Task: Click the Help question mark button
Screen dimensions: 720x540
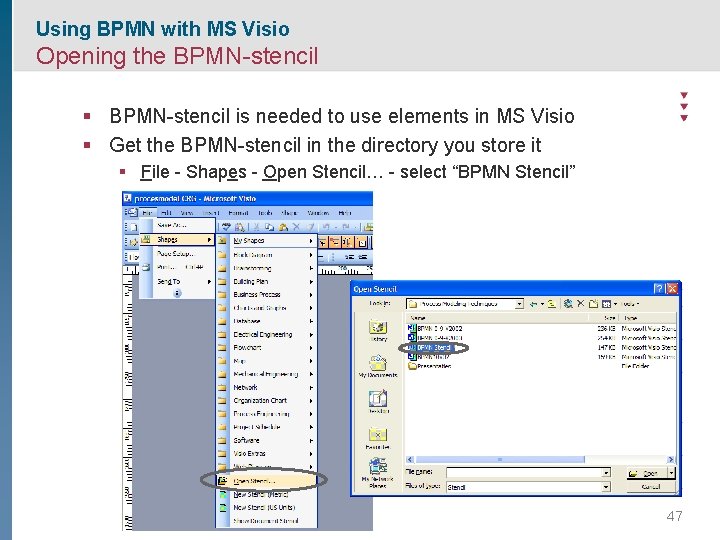Action: pos(658,289)
